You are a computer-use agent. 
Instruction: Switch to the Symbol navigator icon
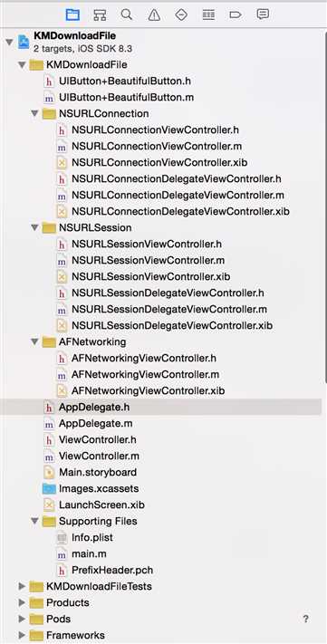point(100,14)
